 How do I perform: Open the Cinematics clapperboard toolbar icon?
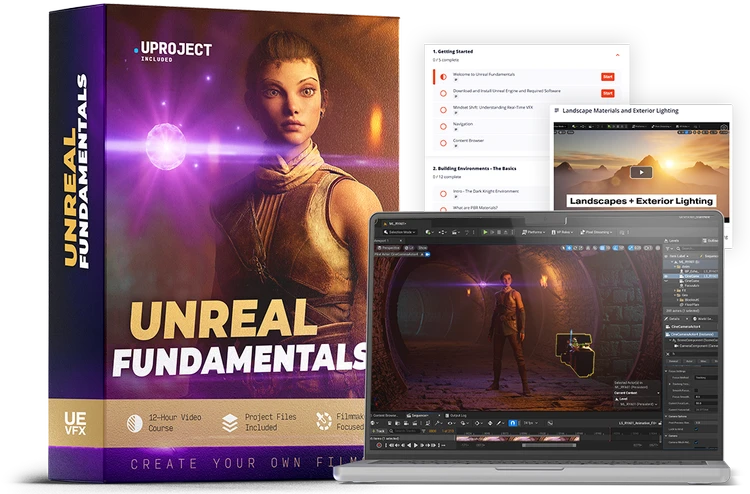click(456, 232)
